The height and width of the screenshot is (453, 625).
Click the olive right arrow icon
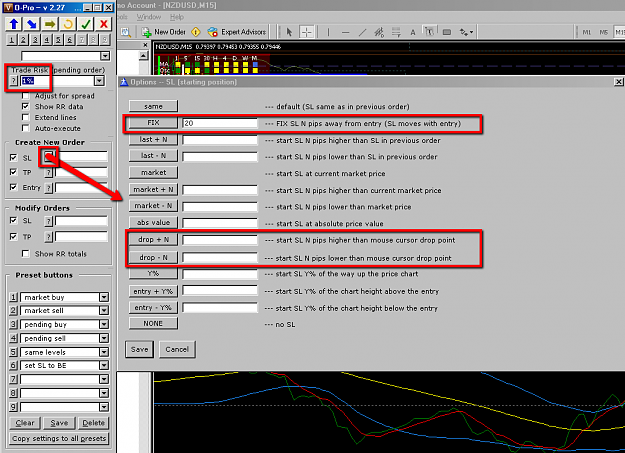[49, 24]
